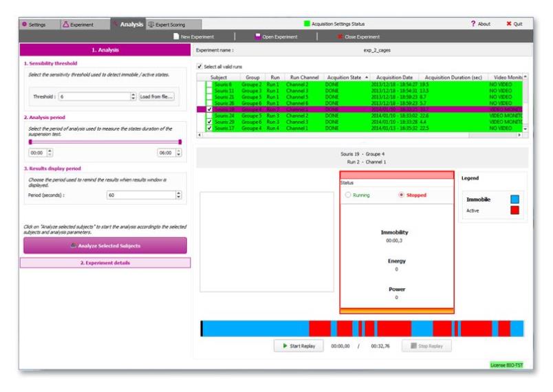
Task: Click the red Close Experiment icon
Action: 340,36
